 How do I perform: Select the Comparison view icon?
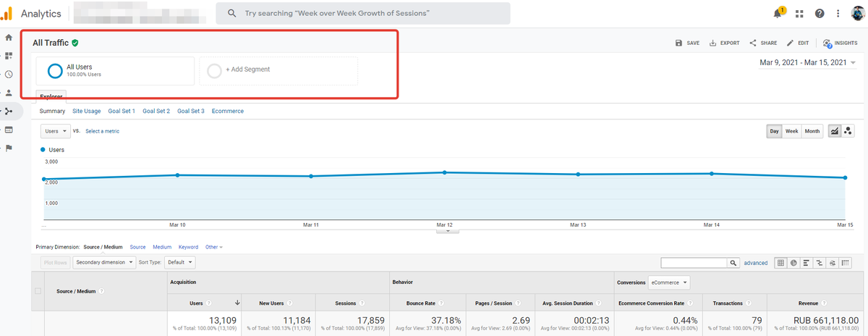coord(820,263)
